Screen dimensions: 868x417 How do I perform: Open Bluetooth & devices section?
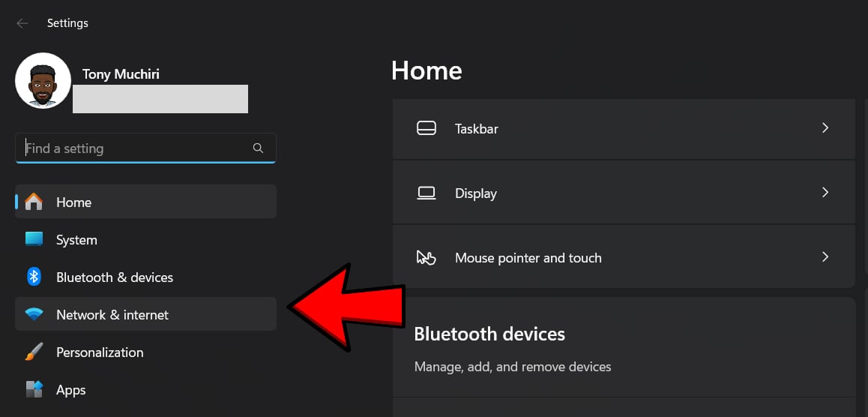(145, 277)
